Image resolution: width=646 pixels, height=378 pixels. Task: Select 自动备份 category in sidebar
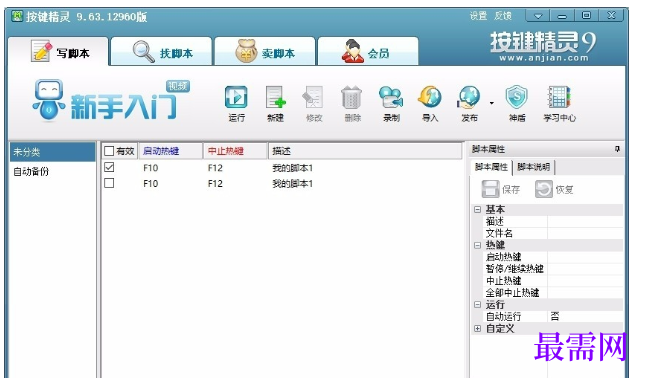(31, 171)
